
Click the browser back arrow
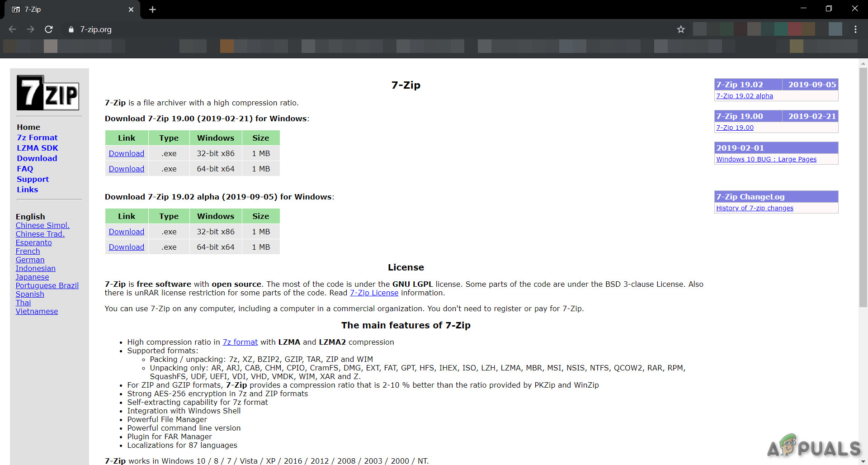click(12, 29)
